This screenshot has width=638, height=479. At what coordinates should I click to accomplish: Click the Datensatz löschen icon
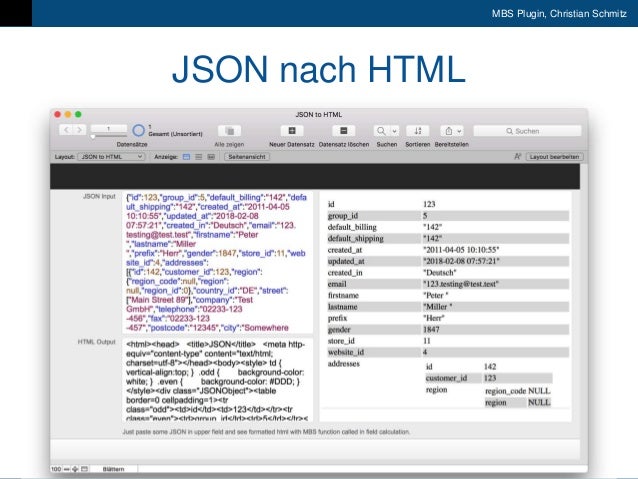tap(343, 131)
